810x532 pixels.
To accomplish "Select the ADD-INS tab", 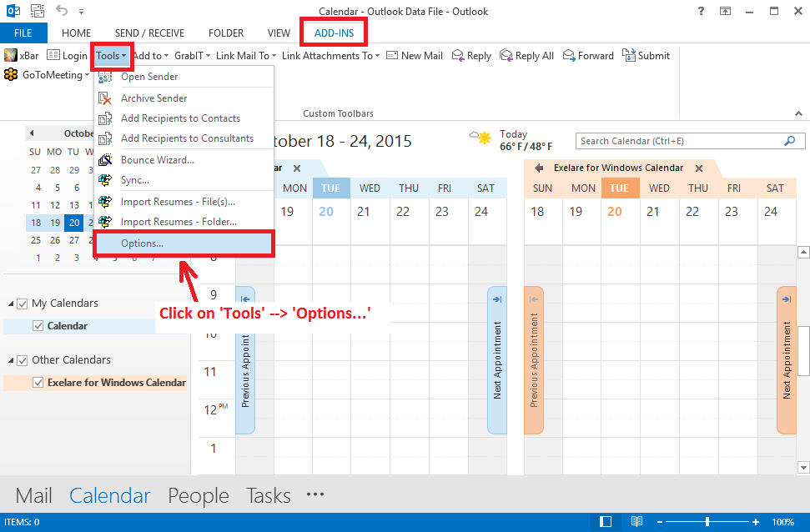I will pos(334,33).
